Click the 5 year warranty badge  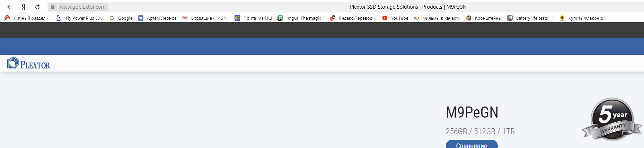point(612,119)
